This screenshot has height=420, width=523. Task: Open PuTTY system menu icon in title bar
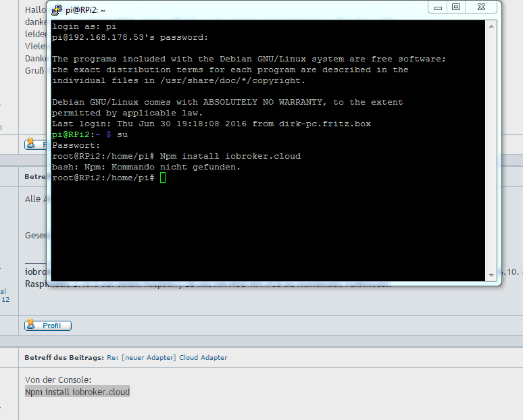57,10
